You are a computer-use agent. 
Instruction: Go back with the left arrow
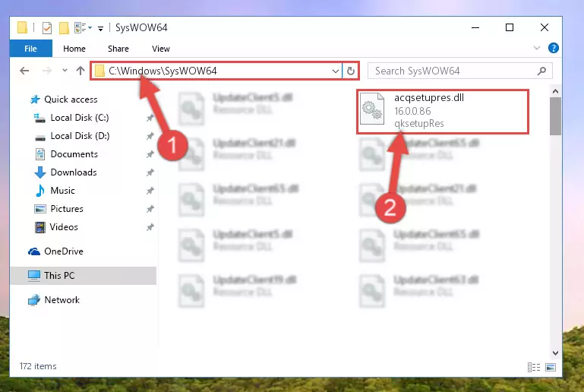24,71
